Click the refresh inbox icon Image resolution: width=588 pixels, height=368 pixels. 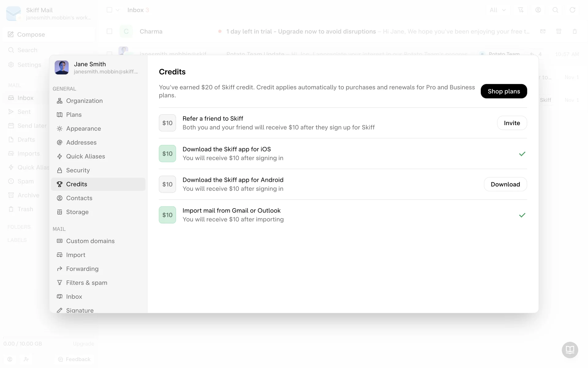click(572, 10)
